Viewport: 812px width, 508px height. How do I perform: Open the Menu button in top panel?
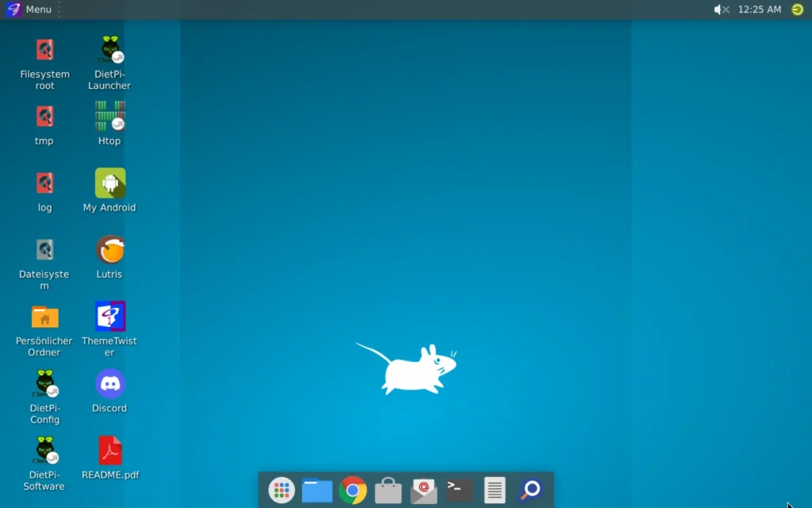[x=29, y=10]
